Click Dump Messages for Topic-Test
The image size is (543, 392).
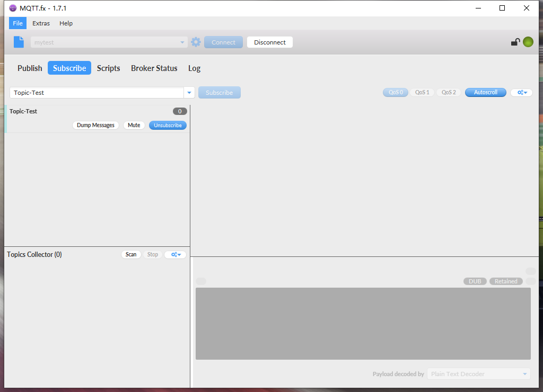95,125
